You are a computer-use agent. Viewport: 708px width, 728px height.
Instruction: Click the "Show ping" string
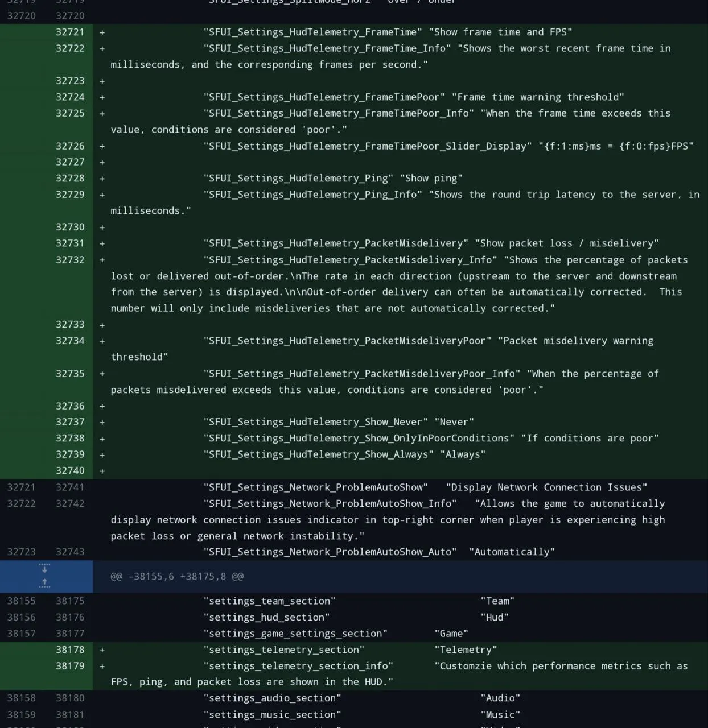(x=431, y=179)
